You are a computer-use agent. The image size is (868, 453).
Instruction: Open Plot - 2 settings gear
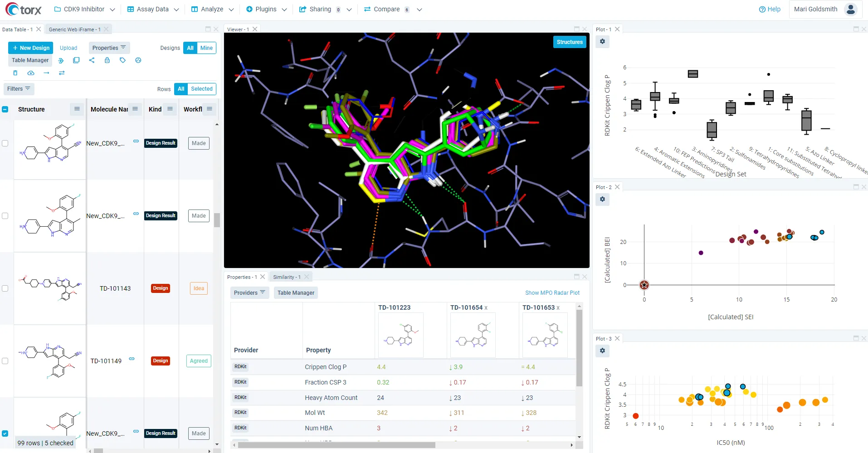(x=602, y=200)
